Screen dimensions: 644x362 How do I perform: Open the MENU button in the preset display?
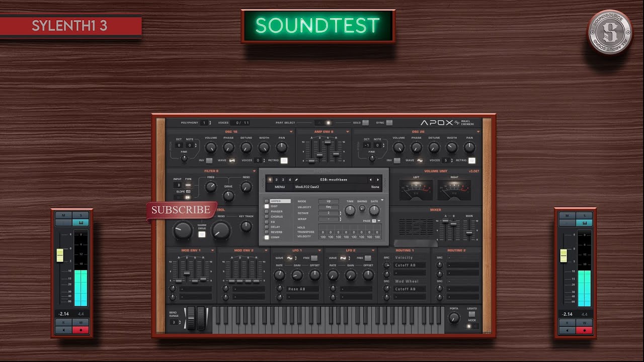pyautogui.click(x=280, y=187)
